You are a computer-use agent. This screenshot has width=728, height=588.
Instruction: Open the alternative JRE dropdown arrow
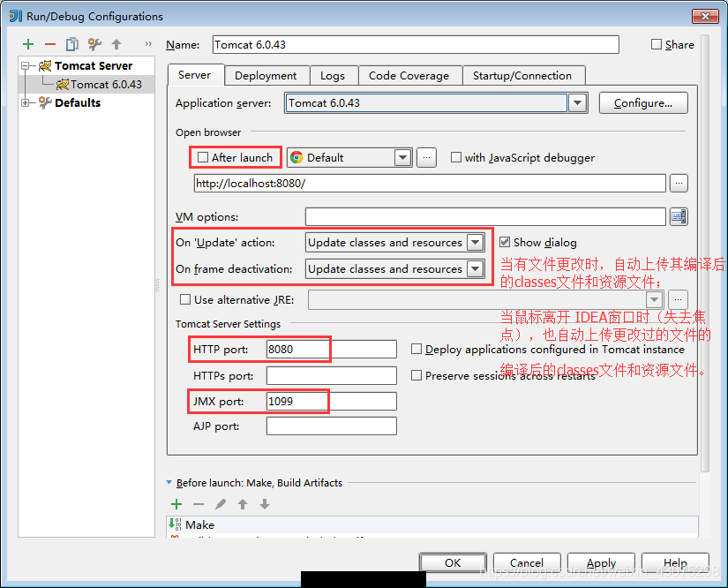click(654, 299)
